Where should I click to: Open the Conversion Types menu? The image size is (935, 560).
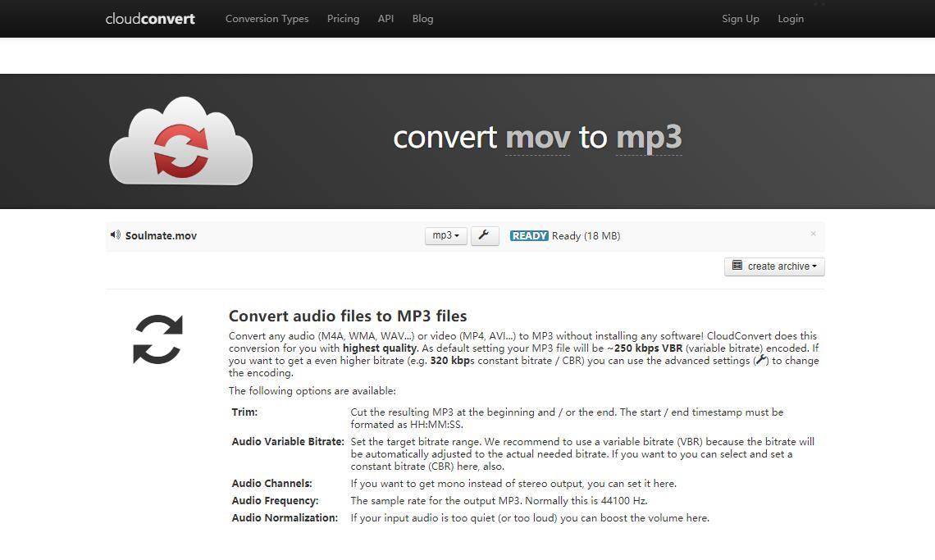point(267,19)
